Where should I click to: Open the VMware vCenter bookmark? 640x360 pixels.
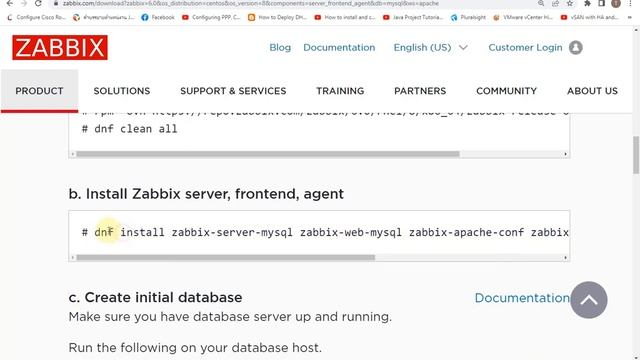click(x=523, y=17)
